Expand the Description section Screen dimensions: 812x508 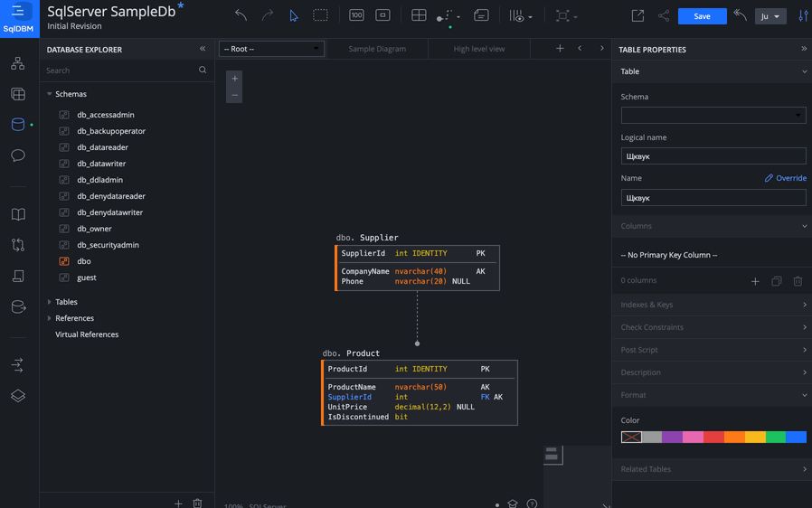click(712, 372)
